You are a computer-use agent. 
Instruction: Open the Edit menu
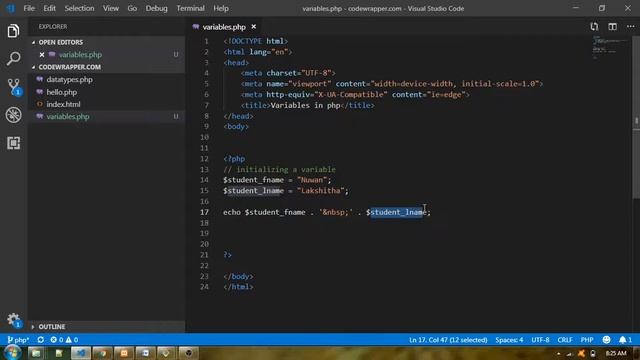click(49, 8)
